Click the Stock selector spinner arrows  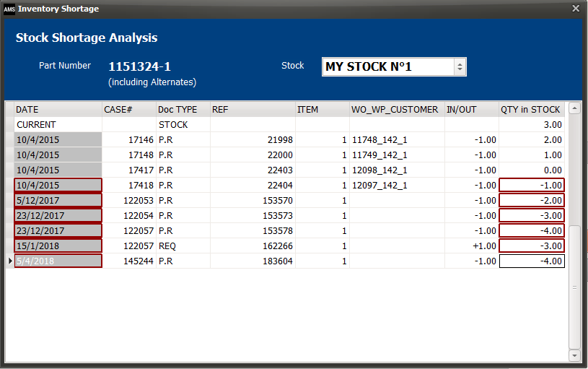click(x=460, y=67)
